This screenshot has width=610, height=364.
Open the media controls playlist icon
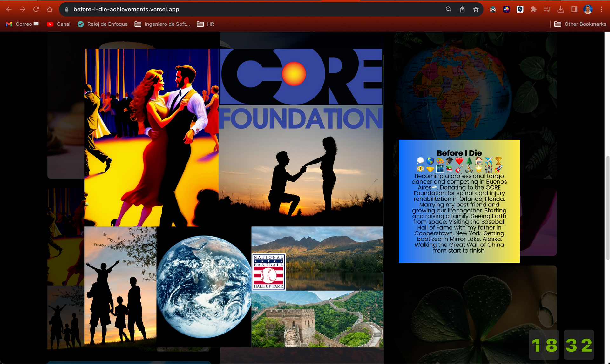[547, 10]
